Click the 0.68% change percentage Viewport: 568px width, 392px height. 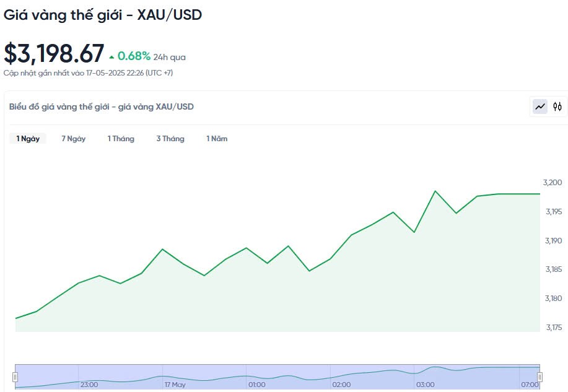point(134,56)
